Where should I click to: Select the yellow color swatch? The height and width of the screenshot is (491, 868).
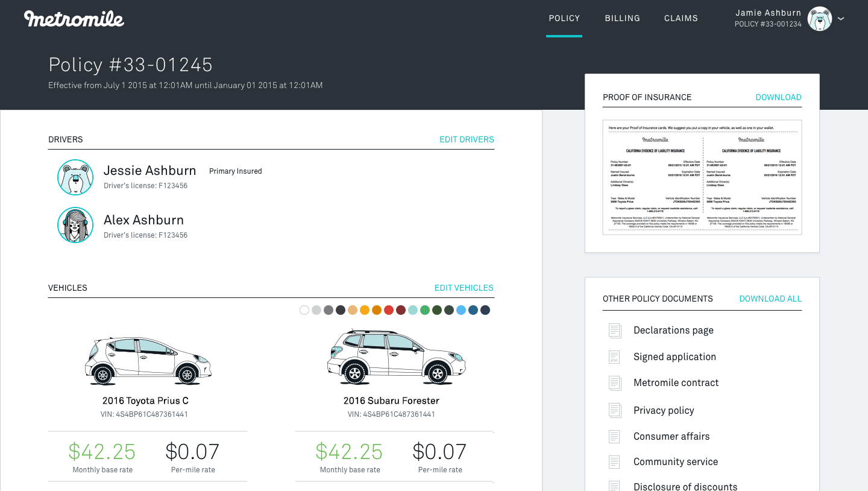pos(365,310)
